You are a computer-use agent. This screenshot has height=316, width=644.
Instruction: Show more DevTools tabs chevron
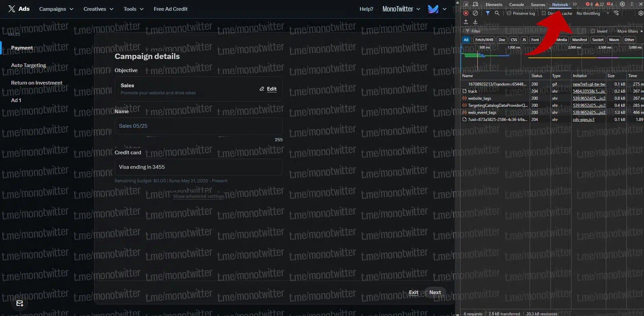[x=575, y=4]
